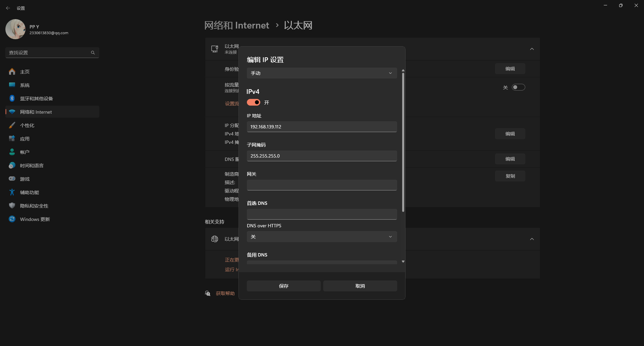644x346 pixels.
Task: Click the Gateway input field
Action: pyautogui.click(x=322, y=185)
